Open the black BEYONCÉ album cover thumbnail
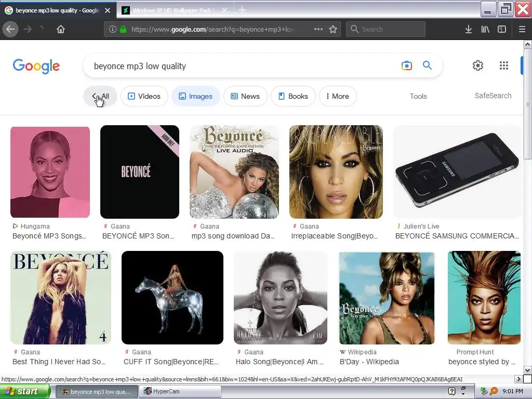532x399 pixels. coord(140,172)
